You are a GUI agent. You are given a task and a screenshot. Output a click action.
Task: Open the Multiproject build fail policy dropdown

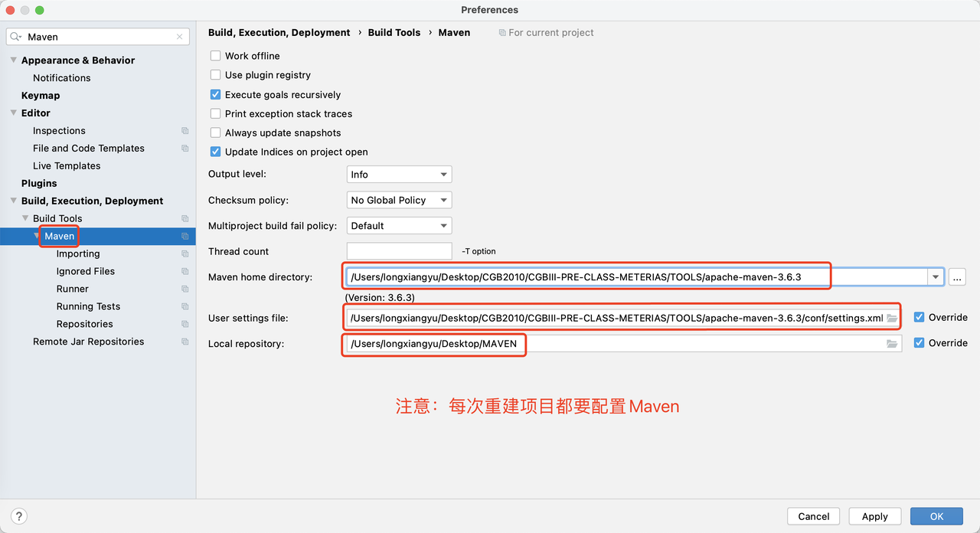399,226
